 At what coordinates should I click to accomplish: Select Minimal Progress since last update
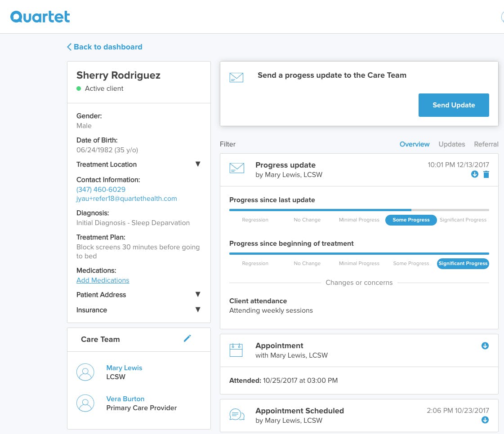tap(359, 220)
